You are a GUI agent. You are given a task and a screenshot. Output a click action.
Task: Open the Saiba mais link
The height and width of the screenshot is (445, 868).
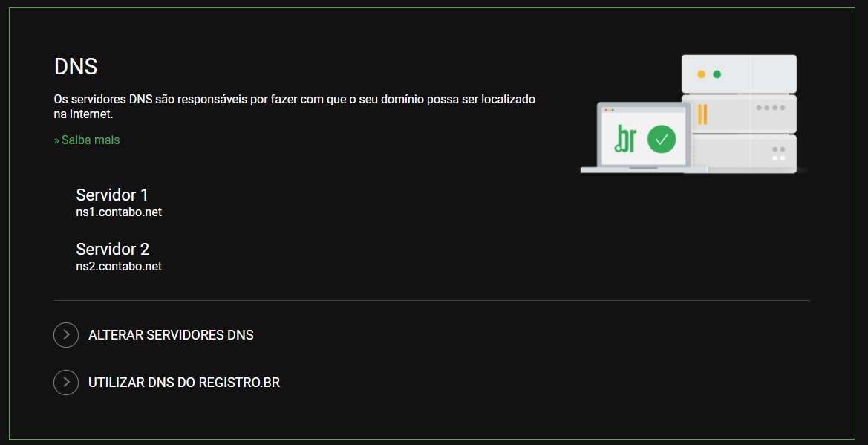(87, 140)
